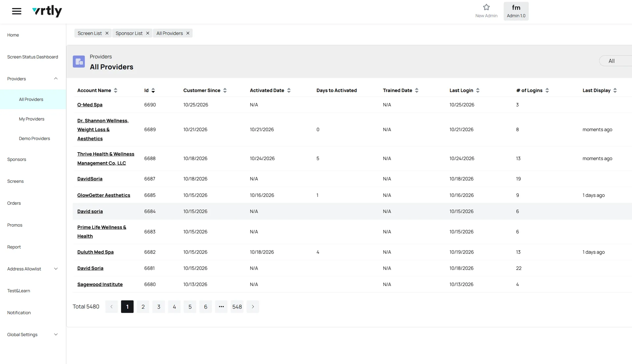Sort by Last Login column
Screen dimensions: 632x364
478,90
